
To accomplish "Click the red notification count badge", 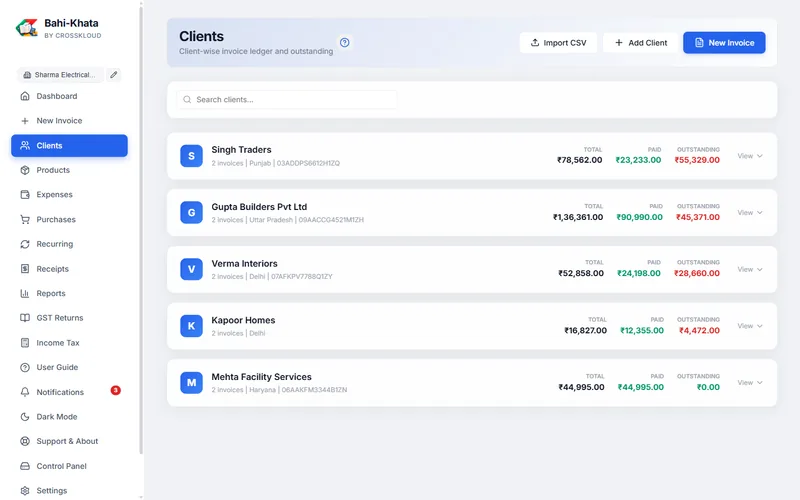I will pos(116,390).
